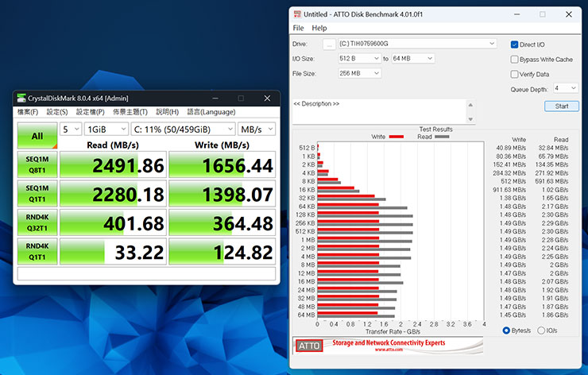Uncheck the Direct I/O checkbox
The image size is (588, 375).
click(x=515, y=44)
